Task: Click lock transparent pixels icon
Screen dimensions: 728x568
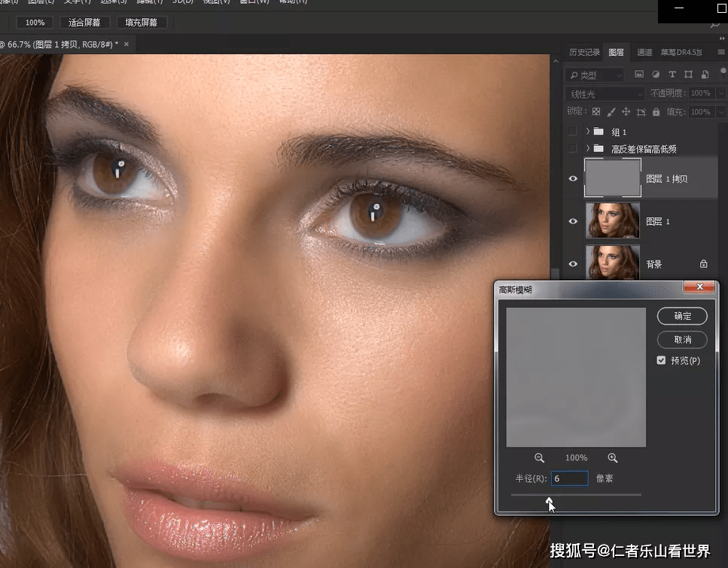Action: (x=596, y=112)
